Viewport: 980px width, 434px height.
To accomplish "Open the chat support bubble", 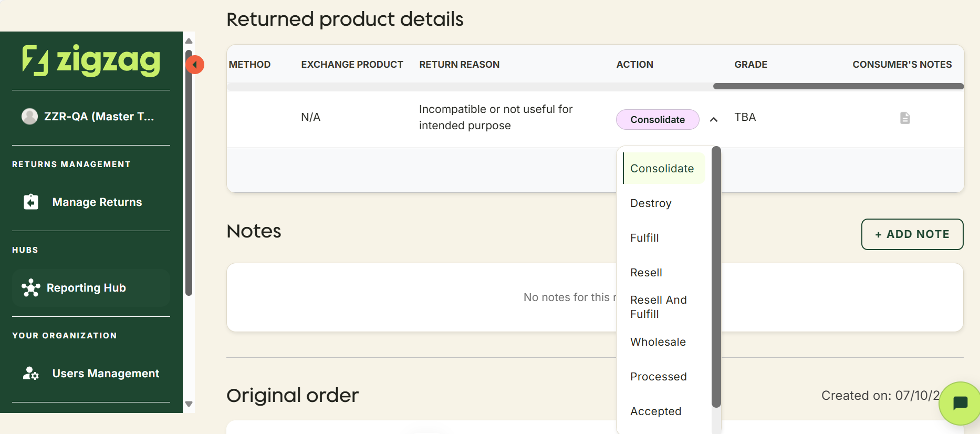I will [x=960, y=404].
